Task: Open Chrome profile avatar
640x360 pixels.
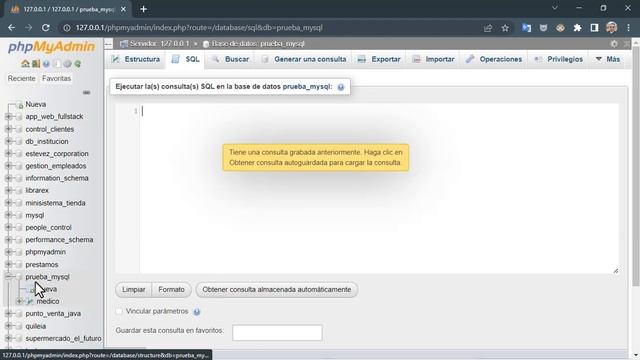Action: pos(611,28)
